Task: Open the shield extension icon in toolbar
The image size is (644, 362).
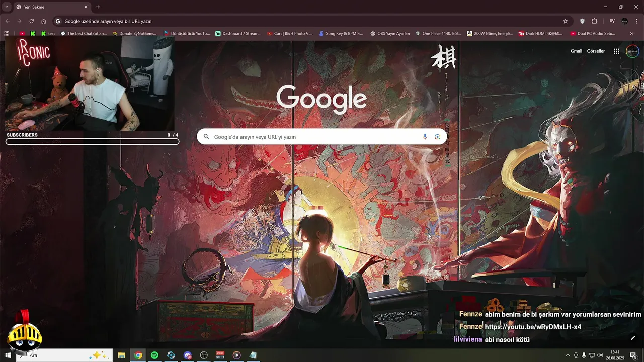Action: [582, 21]
